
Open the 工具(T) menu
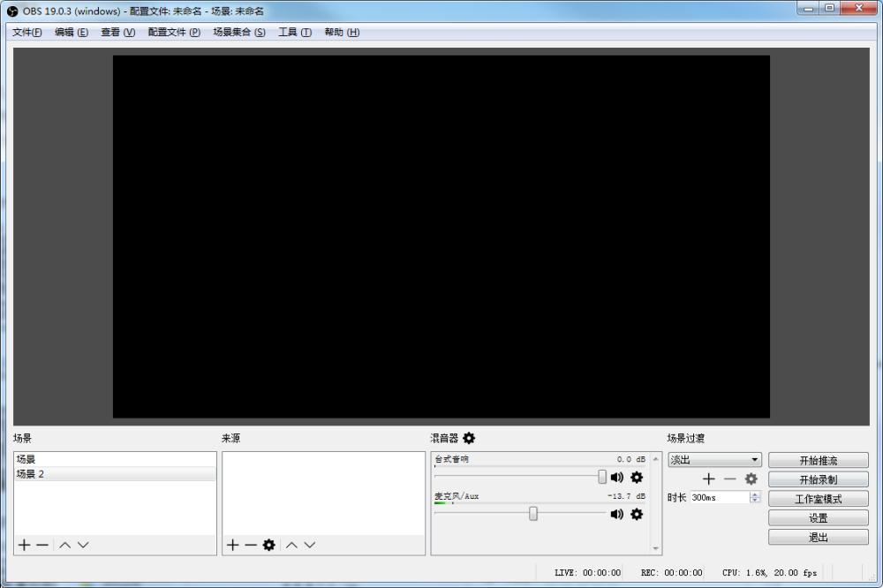click(295, 32)
